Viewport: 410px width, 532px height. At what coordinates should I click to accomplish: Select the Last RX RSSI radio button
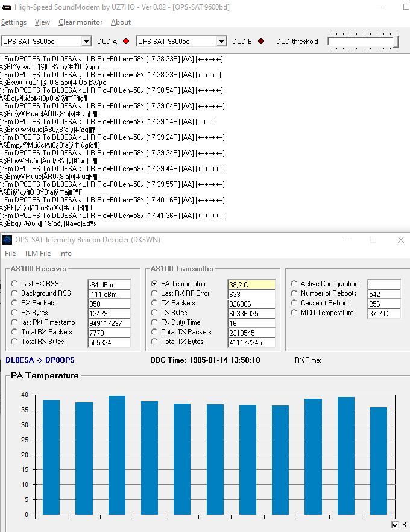tap(14, 283)
